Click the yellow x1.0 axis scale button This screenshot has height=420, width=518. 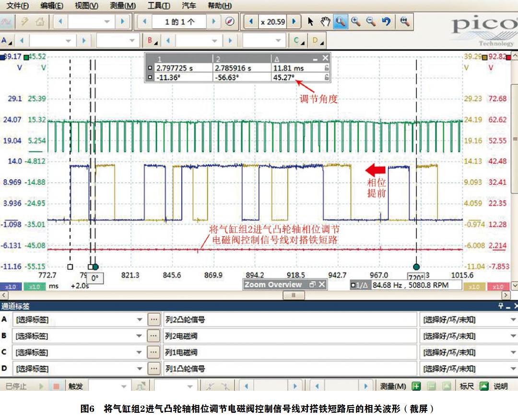pyautogui.click(x=474, y=287)
